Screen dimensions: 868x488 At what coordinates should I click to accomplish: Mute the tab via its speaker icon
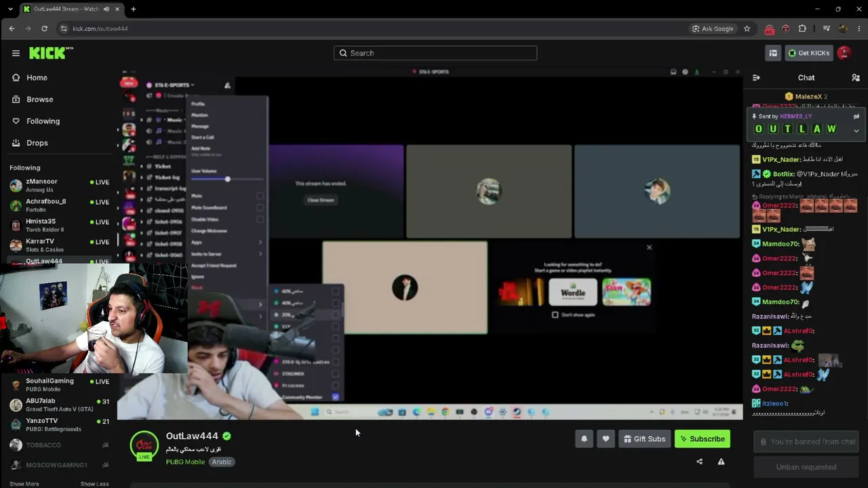[106, 9]
